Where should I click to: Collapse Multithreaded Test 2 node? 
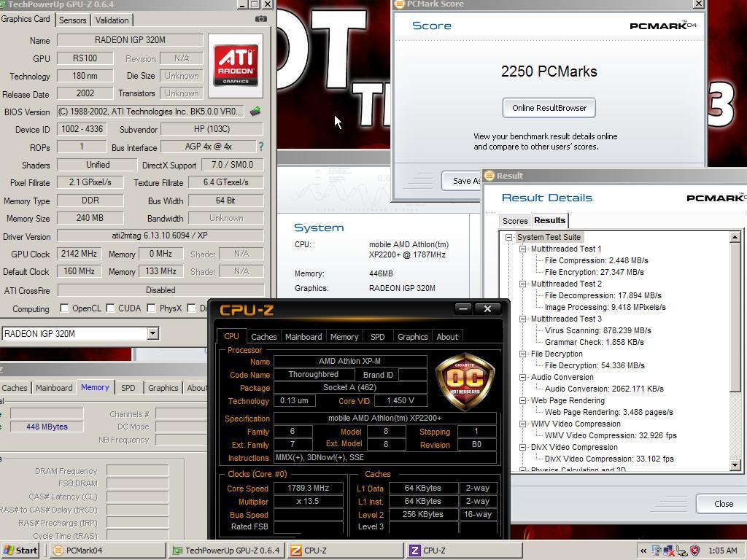pos(522,284)
